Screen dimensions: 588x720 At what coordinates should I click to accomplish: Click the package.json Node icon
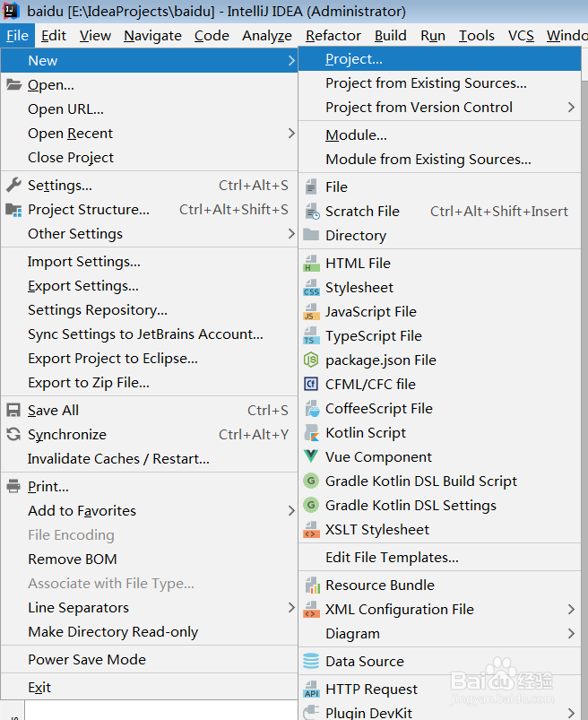311,360
